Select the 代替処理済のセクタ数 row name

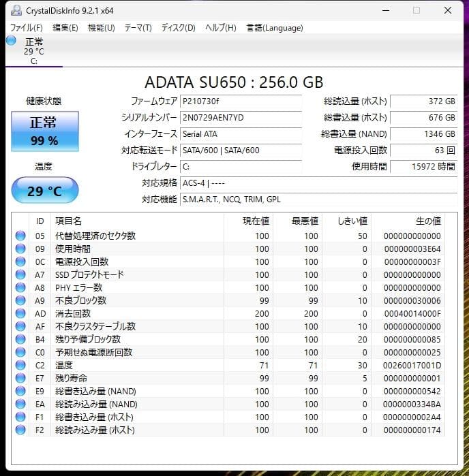95,236
